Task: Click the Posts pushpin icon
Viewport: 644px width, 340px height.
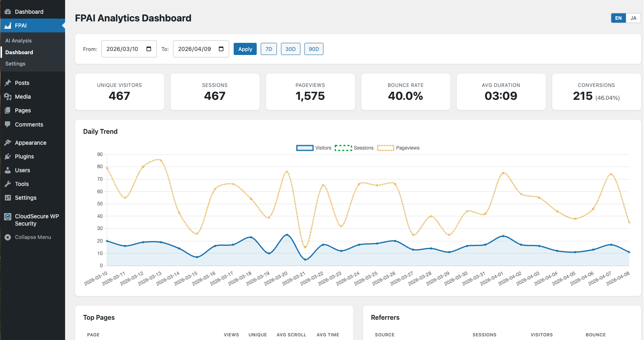Action: (x=8, y=83)
